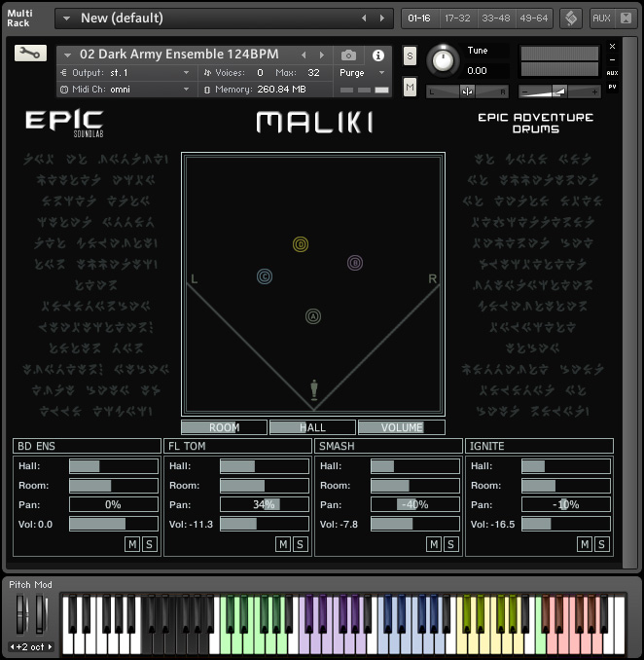Expand the instrument name dropdown arrow
Image resolution: width=644 pixels, height=660 pixels.
67,55
